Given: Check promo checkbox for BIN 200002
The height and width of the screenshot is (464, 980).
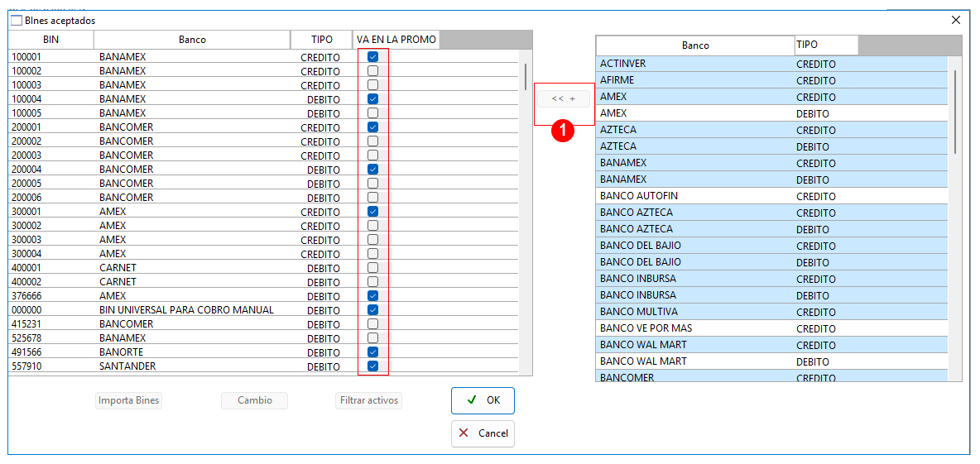Looking at the screenshot, I should pos(373,141).
